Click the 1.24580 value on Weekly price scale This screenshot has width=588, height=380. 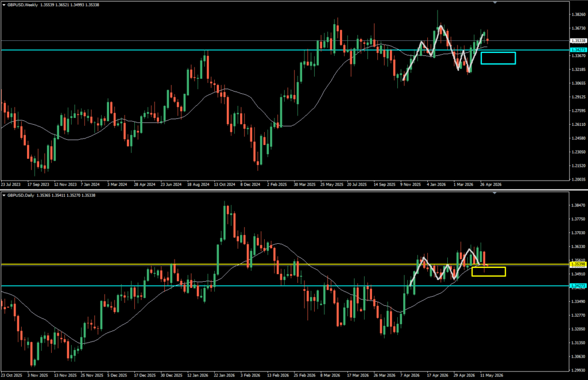tap(578, 138)
